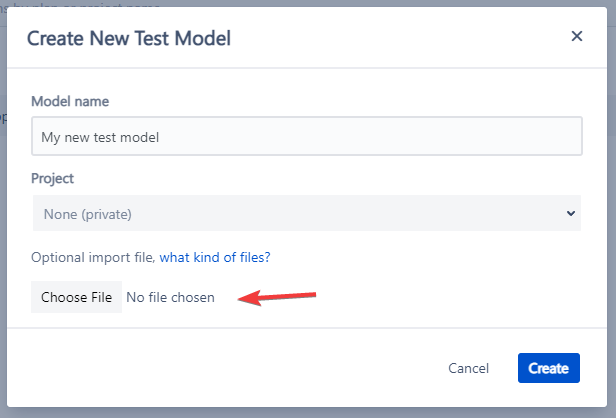Focus the Model name input field
Screen dimensions: 616x418
[306, 136]
